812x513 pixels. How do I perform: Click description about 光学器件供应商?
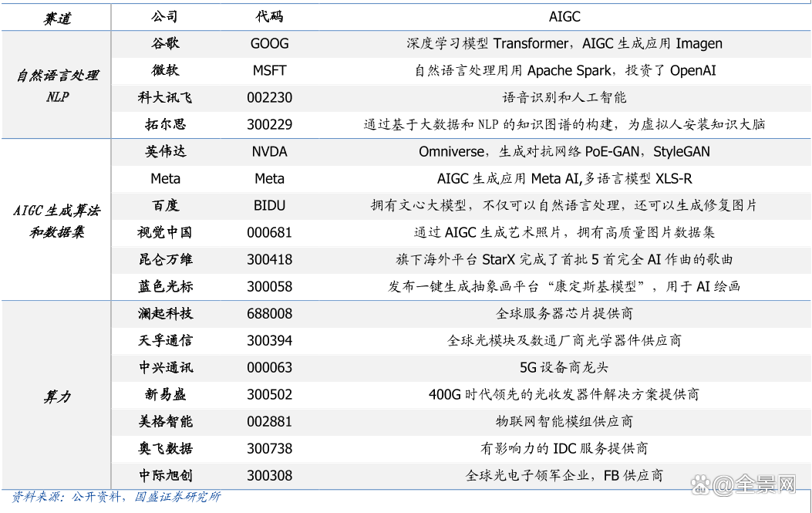(x=564, y=340)
